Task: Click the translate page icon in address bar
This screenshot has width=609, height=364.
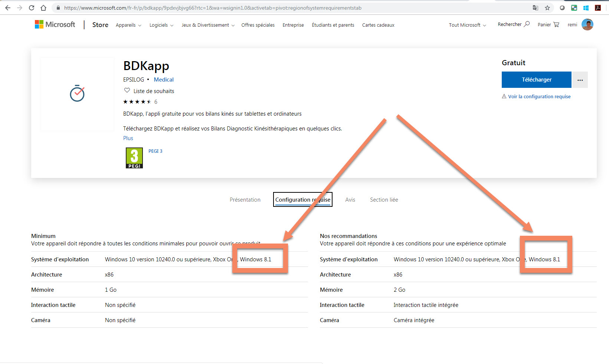Action: coord(536,8)
